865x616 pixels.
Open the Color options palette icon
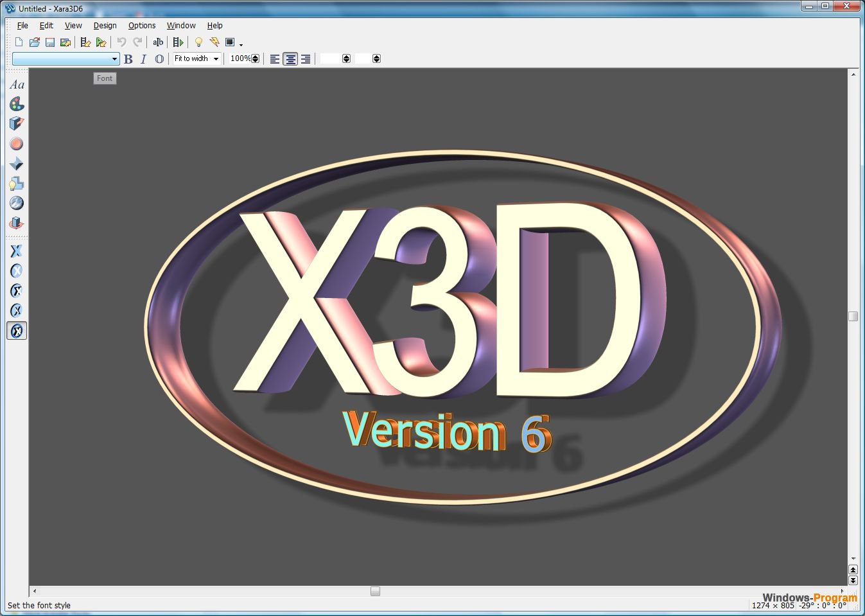(17, 104)
